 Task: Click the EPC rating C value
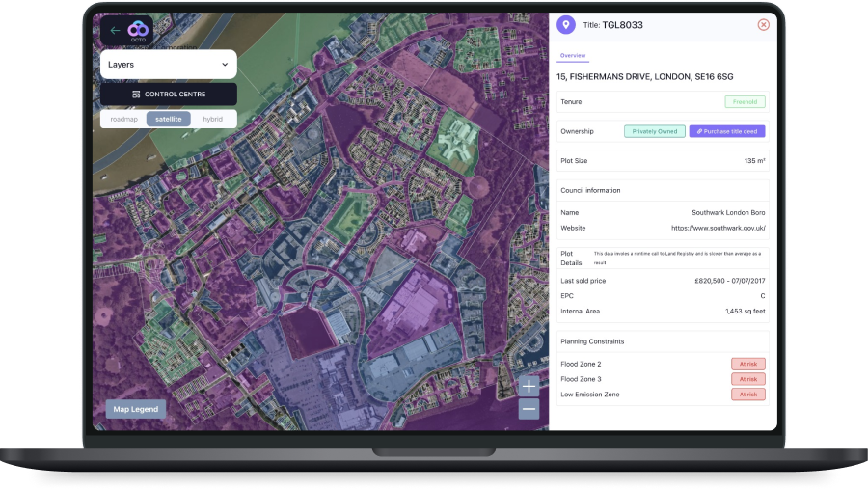point(762,296)
